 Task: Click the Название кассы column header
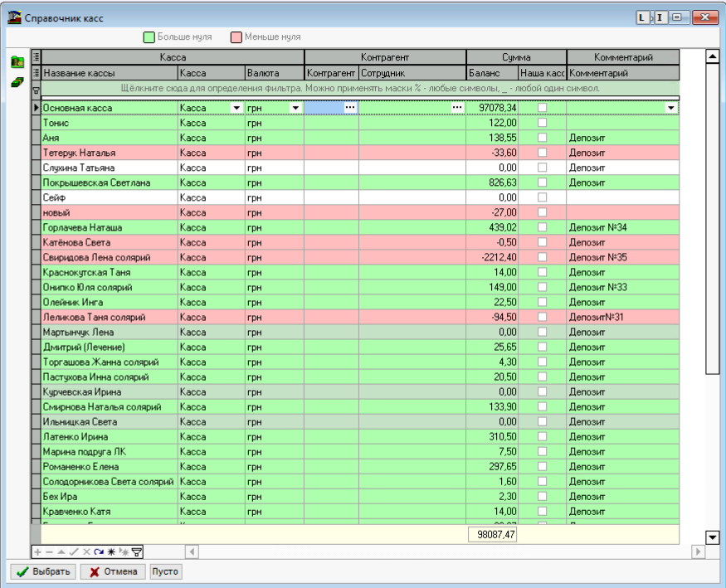[x=109, y=74]
